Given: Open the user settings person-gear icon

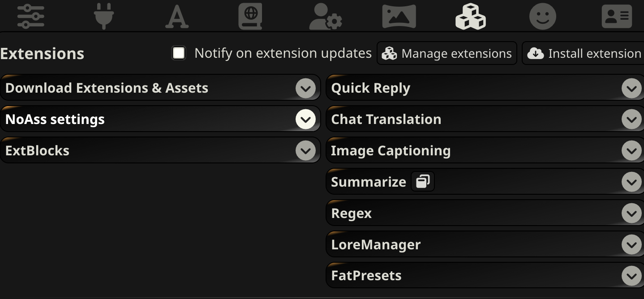Looking at the screenshot, I should pos(326,17).
